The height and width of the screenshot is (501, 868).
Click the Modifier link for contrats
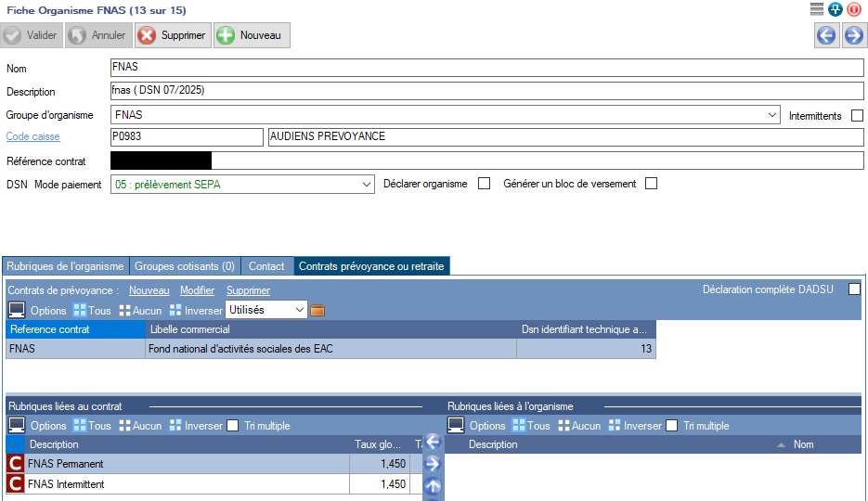197,290
